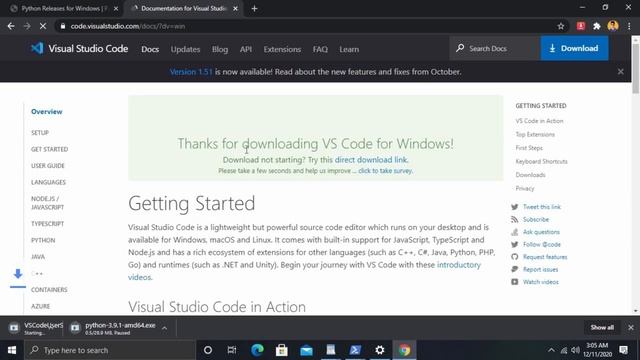Click the browser forward arrow
This screenshot has width=640, height=360.
[x=27, y=26]
